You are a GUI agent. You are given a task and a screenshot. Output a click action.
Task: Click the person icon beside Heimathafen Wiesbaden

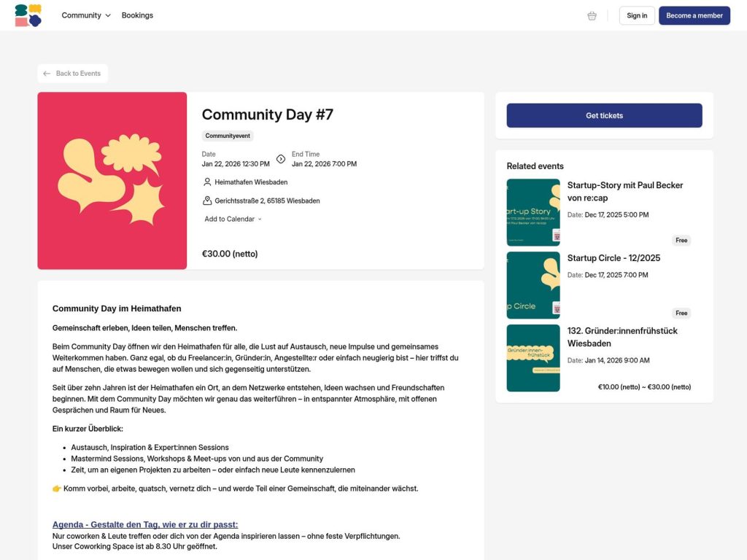pos(206,182)
